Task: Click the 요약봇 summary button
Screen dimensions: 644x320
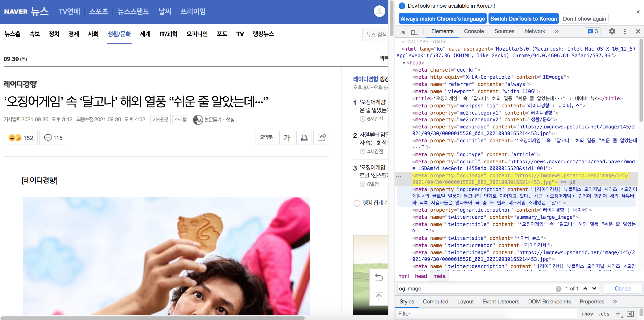Action: 266,138
